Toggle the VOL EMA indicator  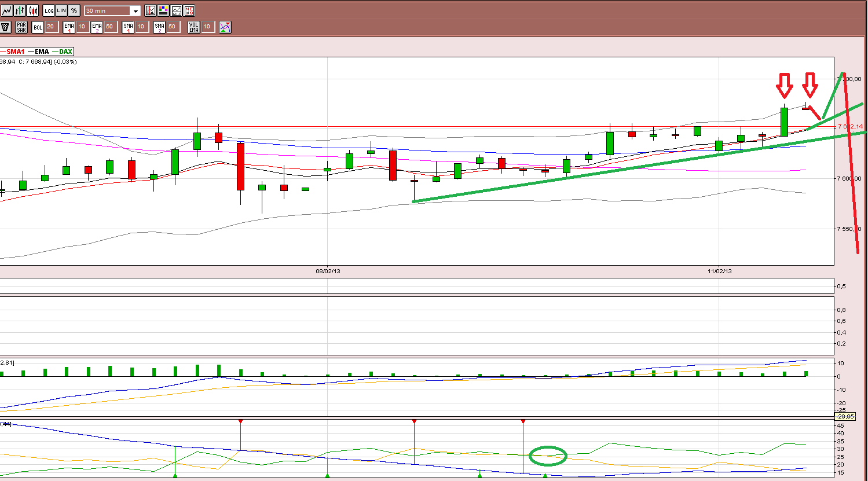point(194,27)
